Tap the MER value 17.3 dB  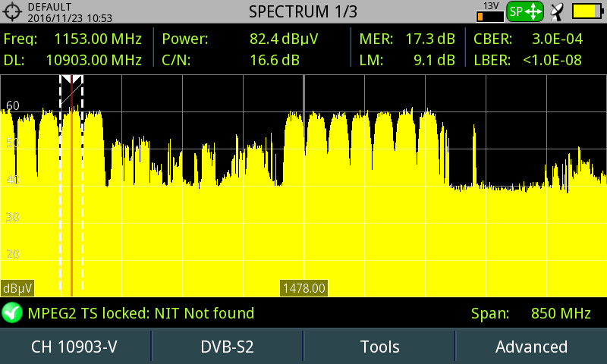click(430, 39)
